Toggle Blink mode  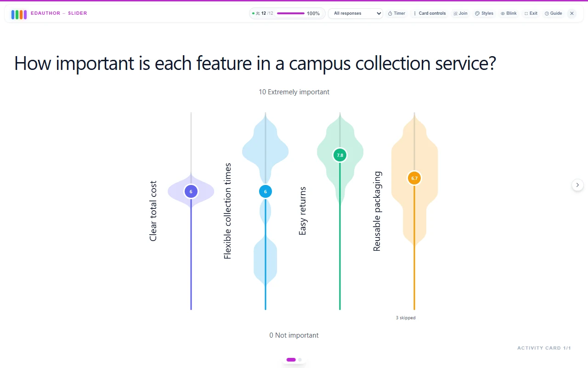[x=509, y=13]
